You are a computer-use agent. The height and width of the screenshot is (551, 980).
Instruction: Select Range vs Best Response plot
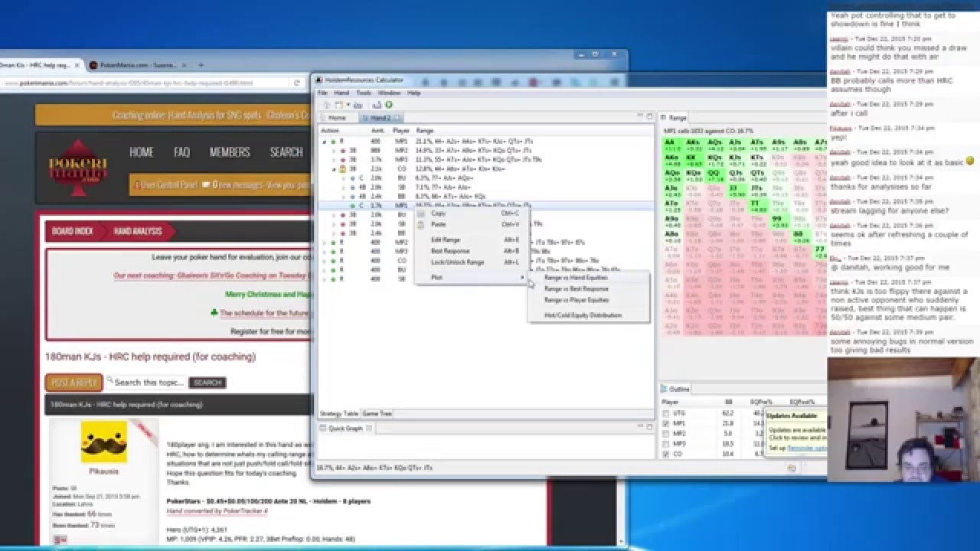point(577,289)
